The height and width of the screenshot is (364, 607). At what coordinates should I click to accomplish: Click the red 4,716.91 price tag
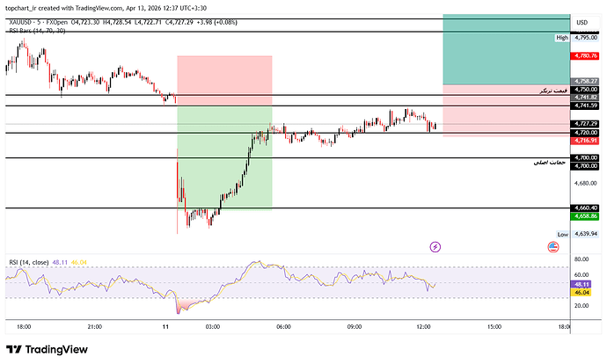click(584, 141)
